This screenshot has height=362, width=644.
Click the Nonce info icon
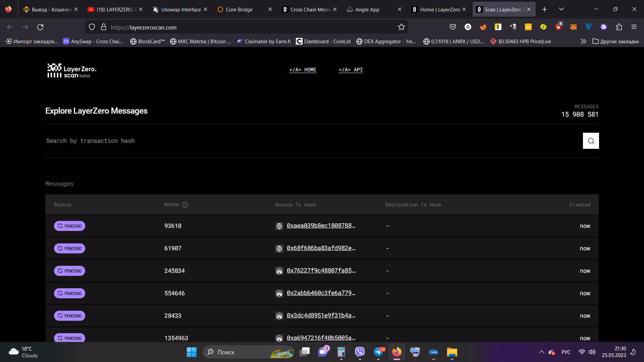185,205
